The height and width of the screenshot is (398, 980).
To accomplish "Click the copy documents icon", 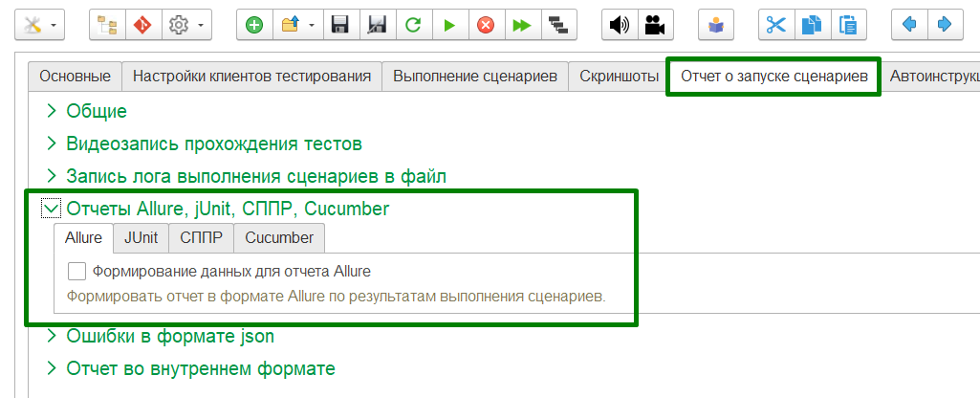I will click(813, 25).
